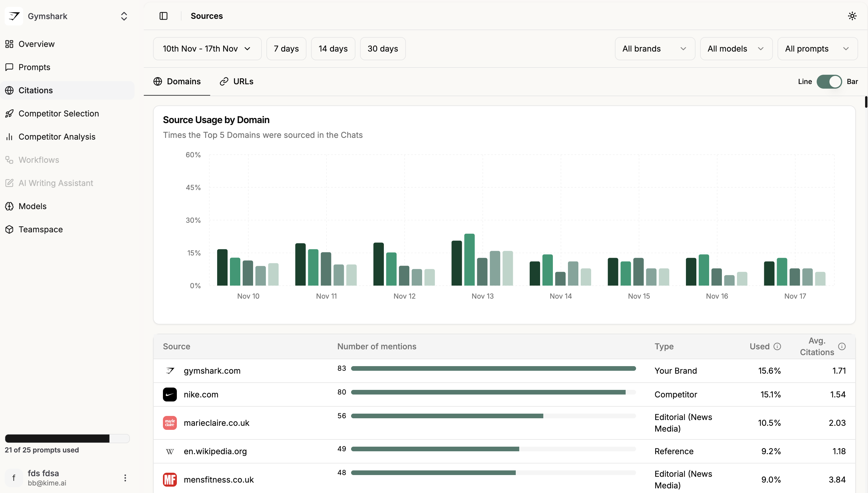The width and height of the screenshot is (868, 493).
Task: Click the gymshark.com mentions bar
Action: click(493, 368)
